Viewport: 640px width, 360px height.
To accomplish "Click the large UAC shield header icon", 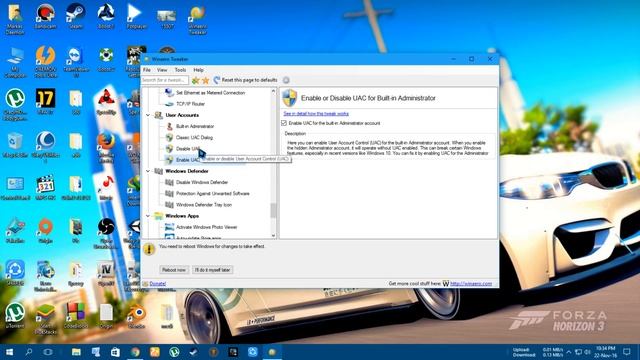I will (289, 98).
